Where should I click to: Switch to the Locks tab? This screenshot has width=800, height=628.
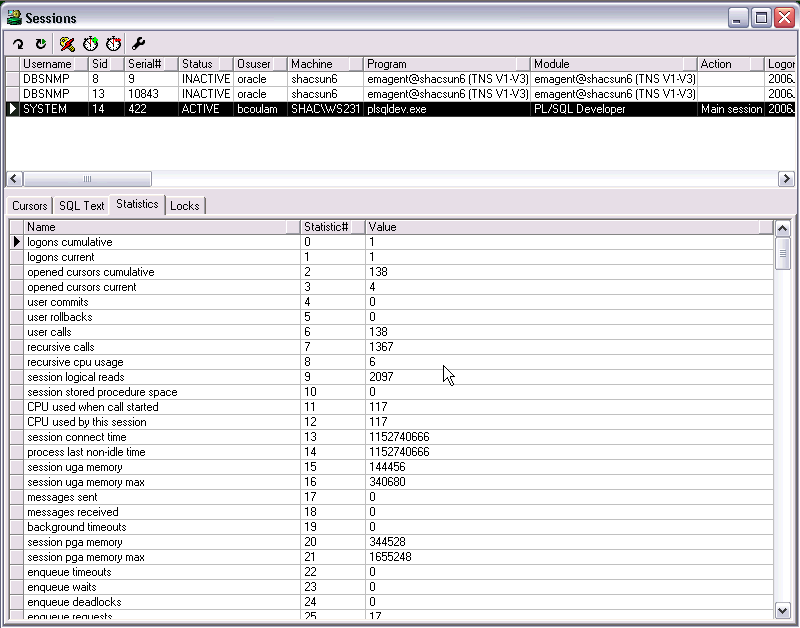pos(185,206)
